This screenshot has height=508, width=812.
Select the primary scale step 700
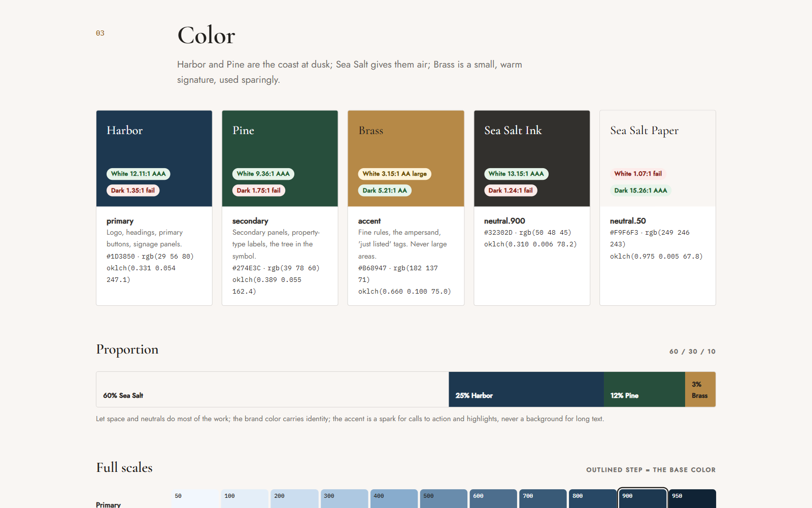(x=543, y=499)
